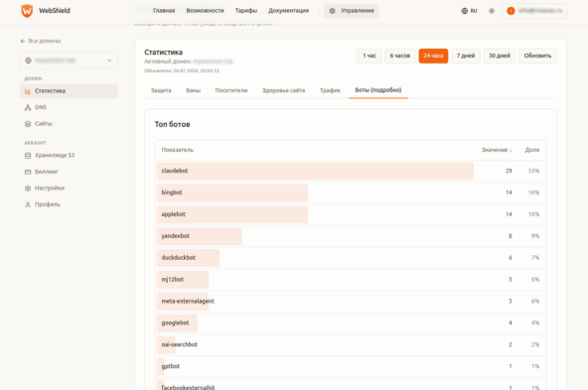Screen dimensions: 588x390
Task: Click the duckduckbot row label
Action: [x=179, y=258]
